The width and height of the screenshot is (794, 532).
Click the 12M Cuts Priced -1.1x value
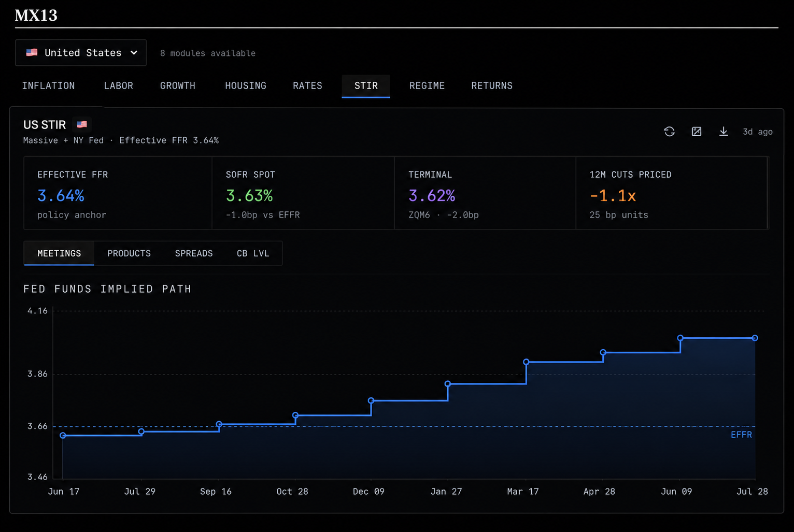613,196
